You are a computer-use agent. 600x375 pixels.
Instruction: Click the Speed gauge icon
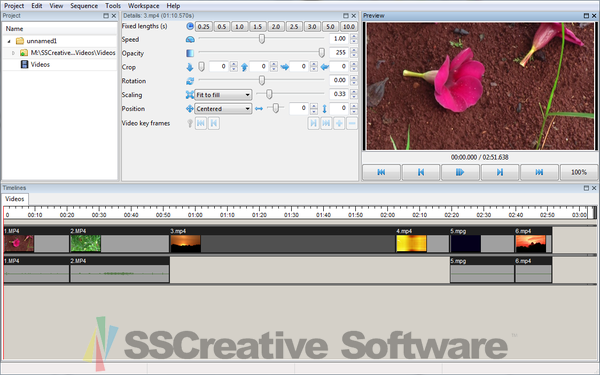pyautogui.click(x=190, y=39)
